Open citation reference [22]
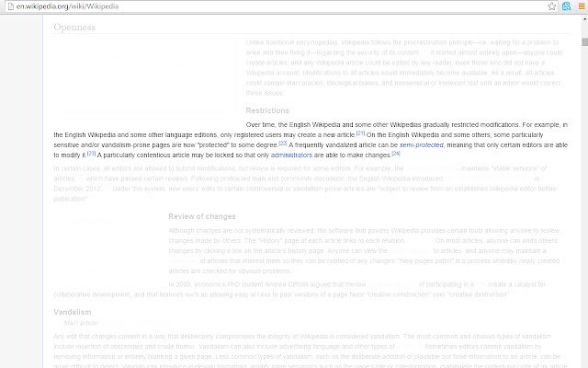The width and height of the screenshot is (588, 368). pos(283,144)
